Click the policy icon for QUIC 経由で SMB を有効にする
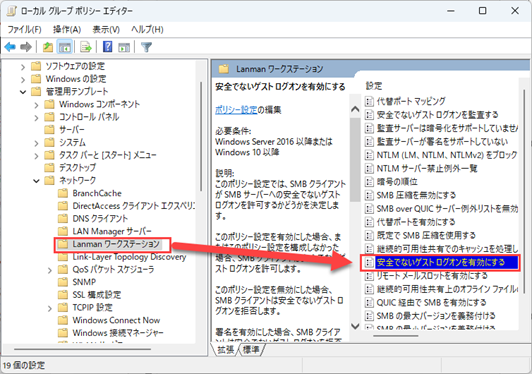This screenshot has width=532, height=374. click(x=369, y=302)
